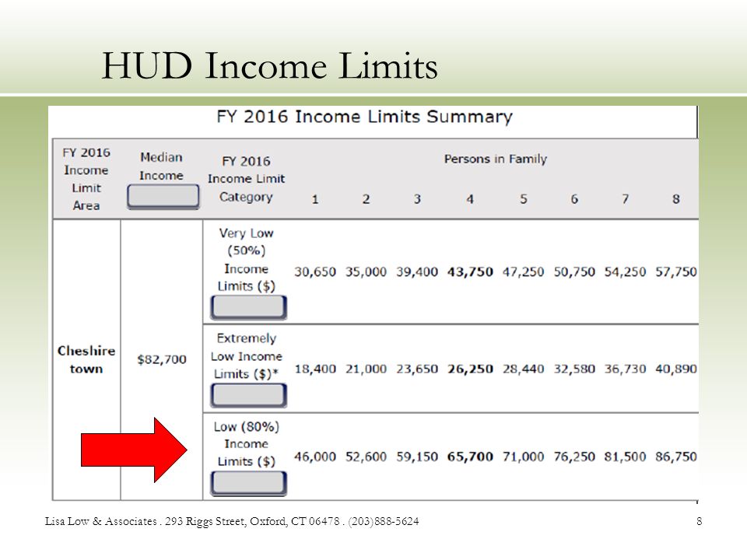The height and width of the screenshot is (560, 747).
Task: Select value 30,650 in Very Low row
Action: 315,272
